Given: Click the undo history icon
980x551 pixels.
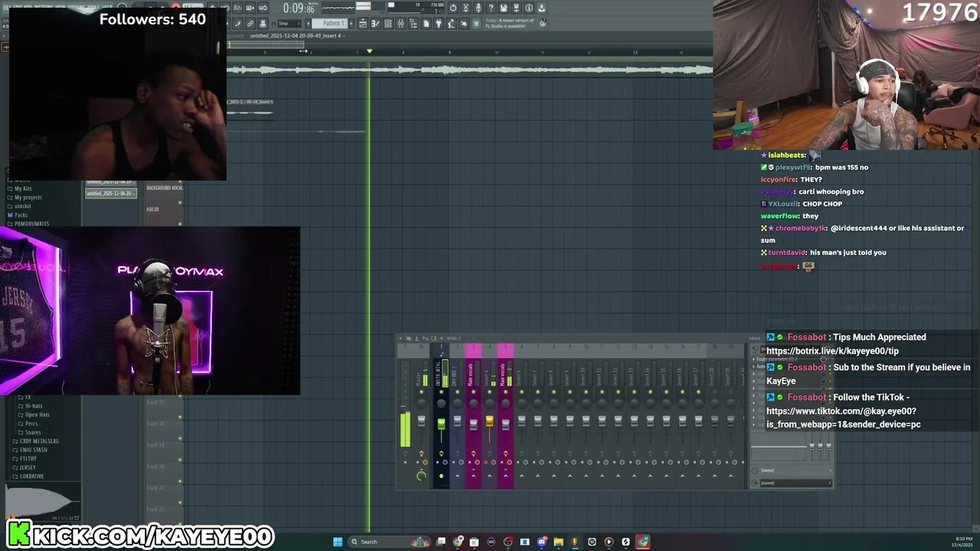Looking at the screenshot, I should click(x=452, y=8).
